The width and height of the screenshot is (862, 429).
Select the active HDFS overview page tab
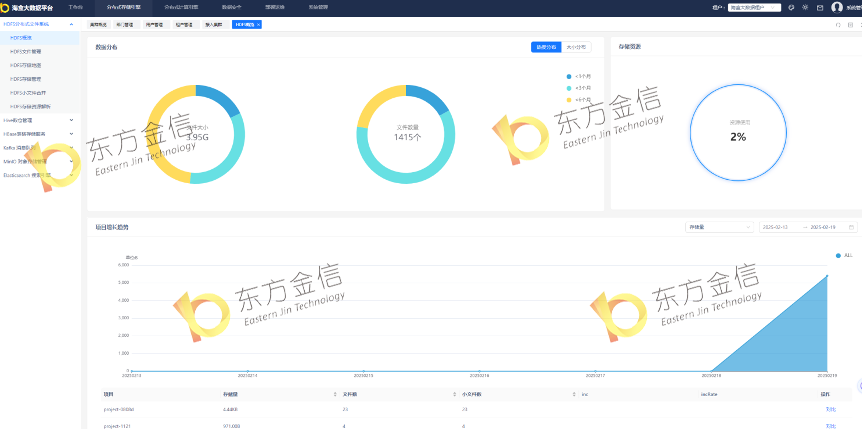(x=245, y=25)
